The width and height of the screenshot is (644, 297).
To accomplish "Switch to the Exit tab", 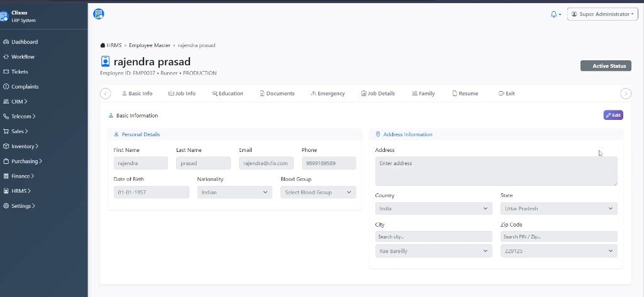I will pyautogui.click(x=506, y=94).
